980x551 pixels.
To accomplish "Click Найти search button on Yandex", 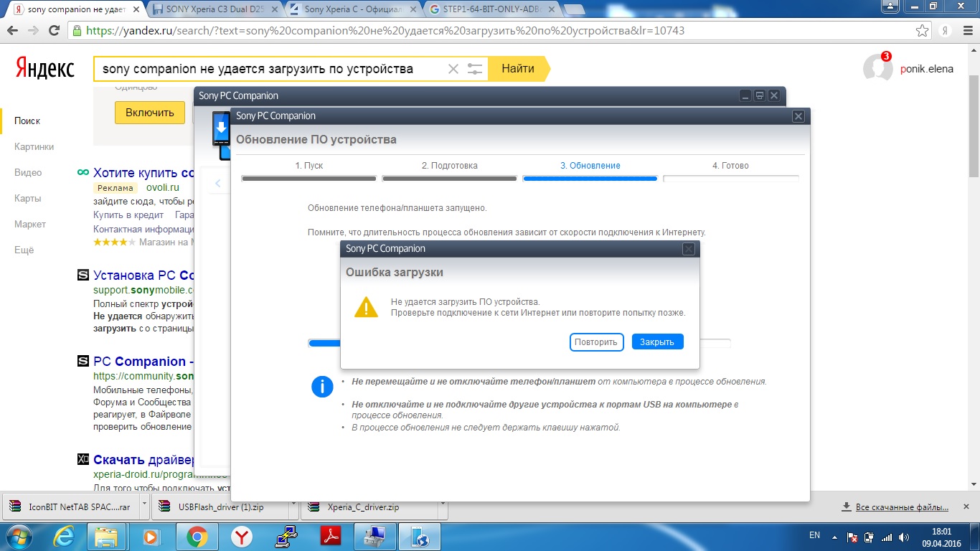I will 518,69.
